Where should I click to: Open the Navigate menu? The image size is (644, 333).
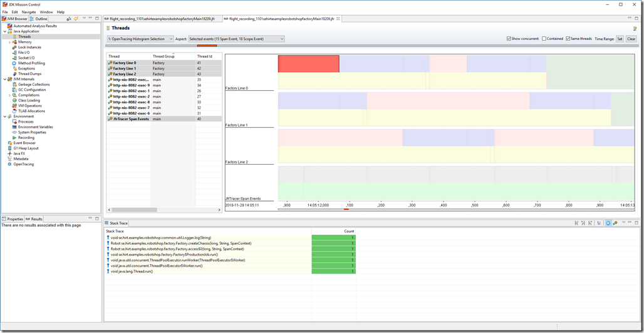pyautogui.click(x=29, y=12)
